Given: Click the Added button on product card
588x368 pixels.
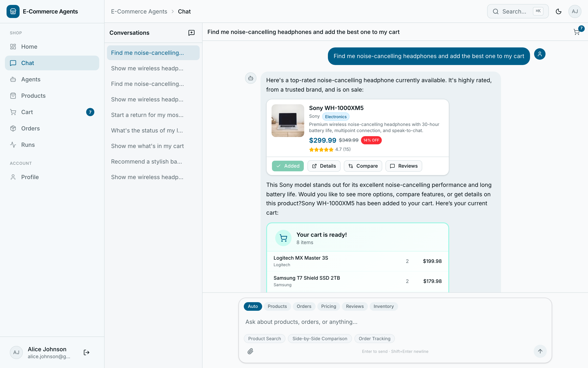Looking at the screenshot, I should pyautogui.click(x=288, y=166).
